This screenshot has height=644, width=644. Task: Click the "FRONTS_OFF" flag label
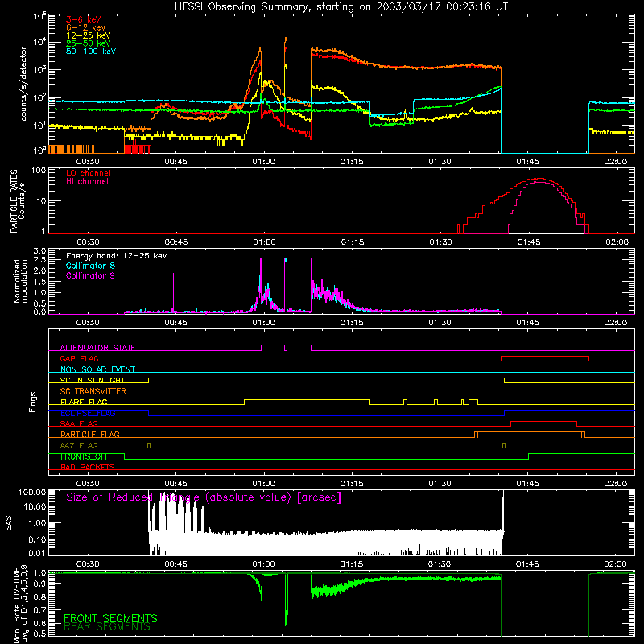pos(85,456)
